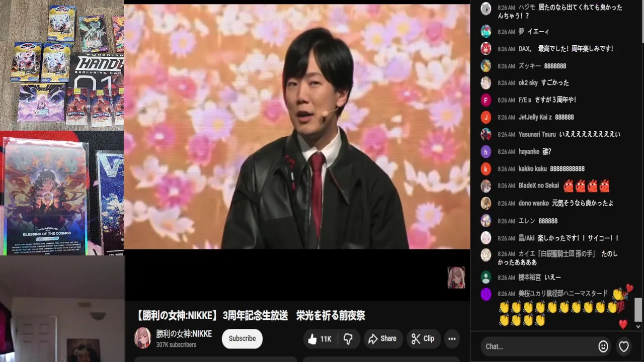Subscribe to the NIKKE channel
The width and height of the screenshot is (644, 362).
(242, 339)
